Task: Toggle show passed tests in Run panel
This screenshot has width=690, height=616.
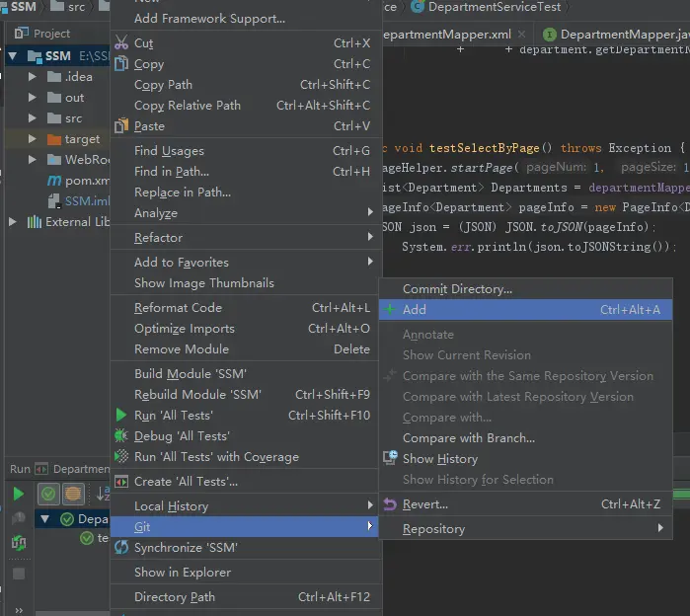Action: 48,494
